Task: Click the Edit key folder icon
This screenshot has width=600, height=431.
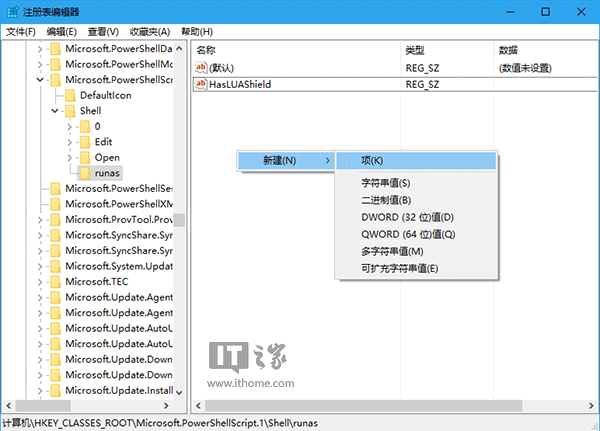Action: point(85,142)
